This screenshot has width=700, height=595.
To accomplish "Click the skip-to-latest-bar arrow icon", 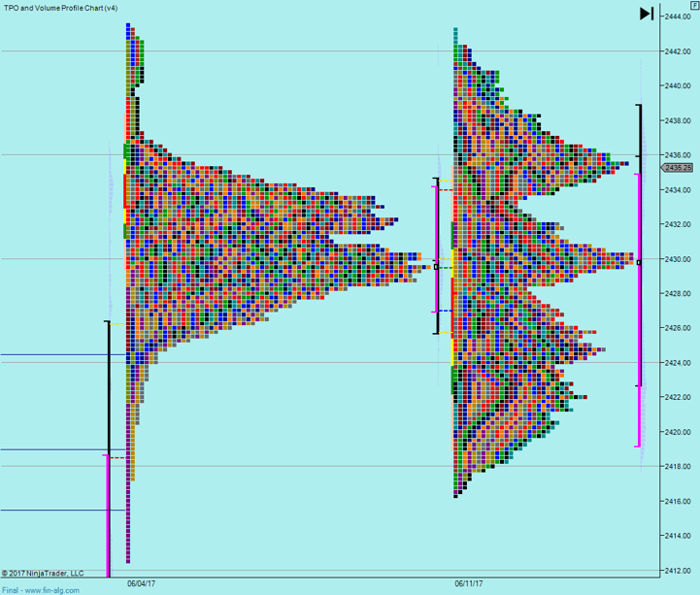I will pos(647,14).
